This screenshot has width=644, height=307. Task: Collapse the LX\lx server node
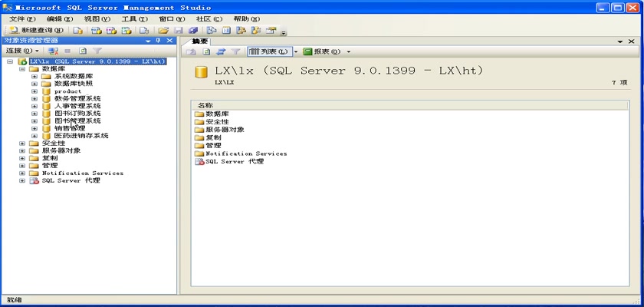click(x=10, y=61)
